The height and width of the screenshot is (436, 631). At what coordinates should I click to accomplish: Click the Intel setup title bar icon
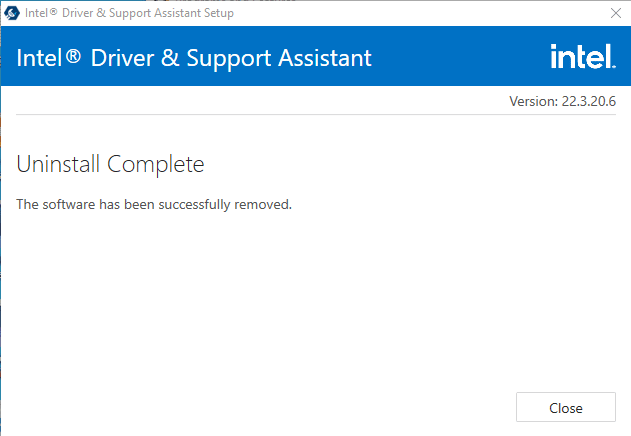click(12, 13)
